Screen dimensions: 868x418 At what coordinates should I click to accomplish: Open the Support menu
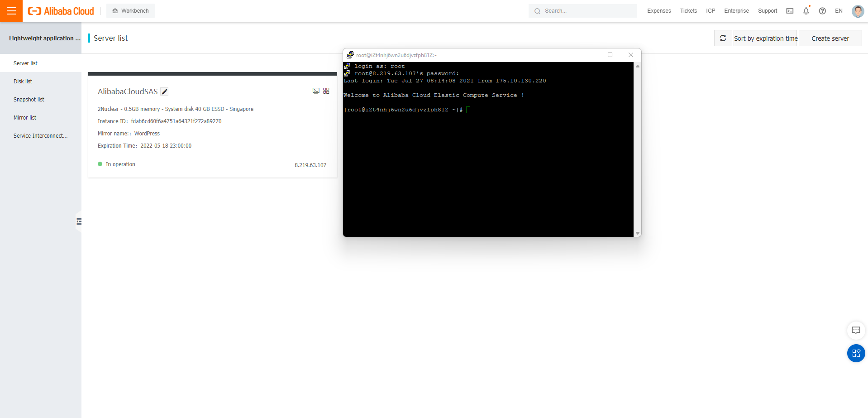pyautogui.click(x=768, y=11)
